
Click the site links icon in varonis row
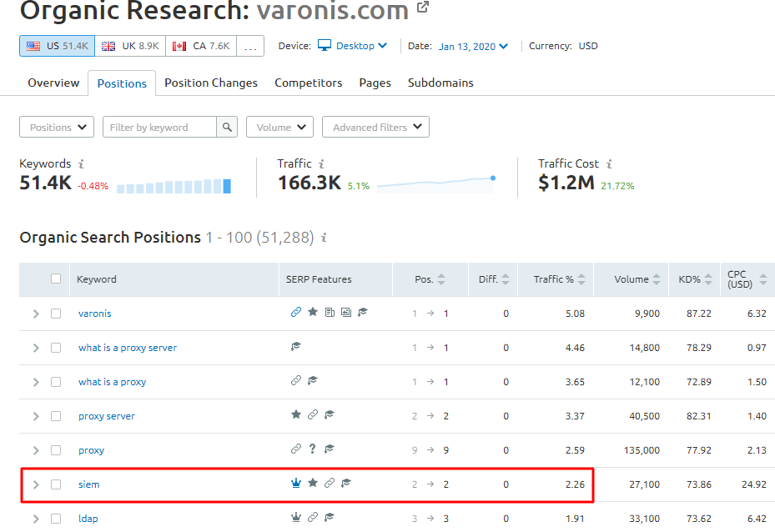(296, 312)
